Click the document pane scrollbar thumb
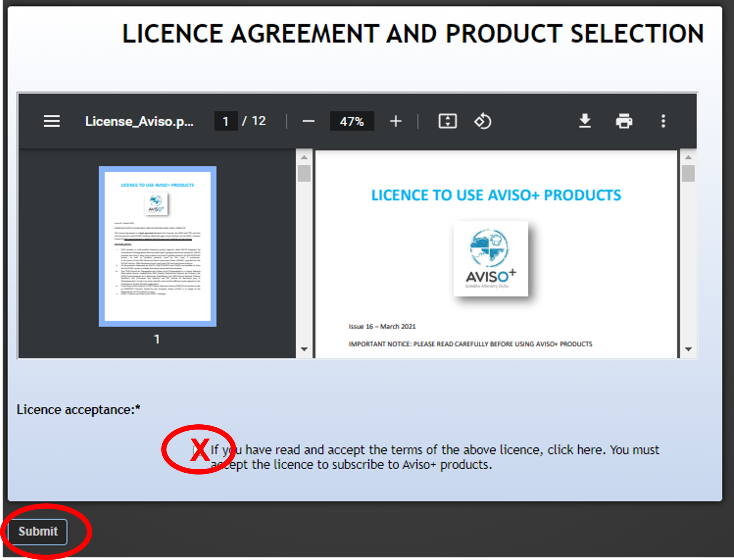Viewport: 734px width, 560px height. [x=688, y=173]
